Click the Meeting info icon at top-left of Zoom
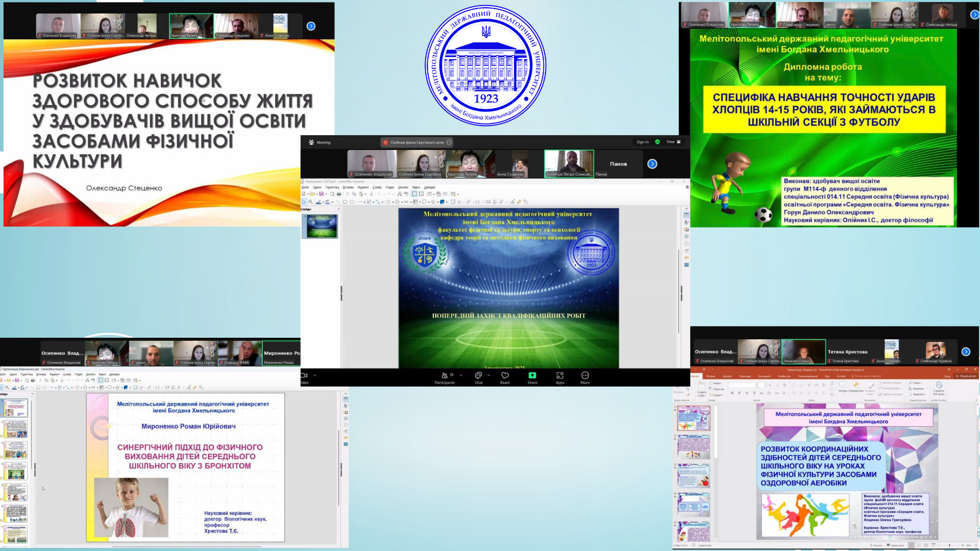This screenshot has height=551, width=980. point(311,142)
